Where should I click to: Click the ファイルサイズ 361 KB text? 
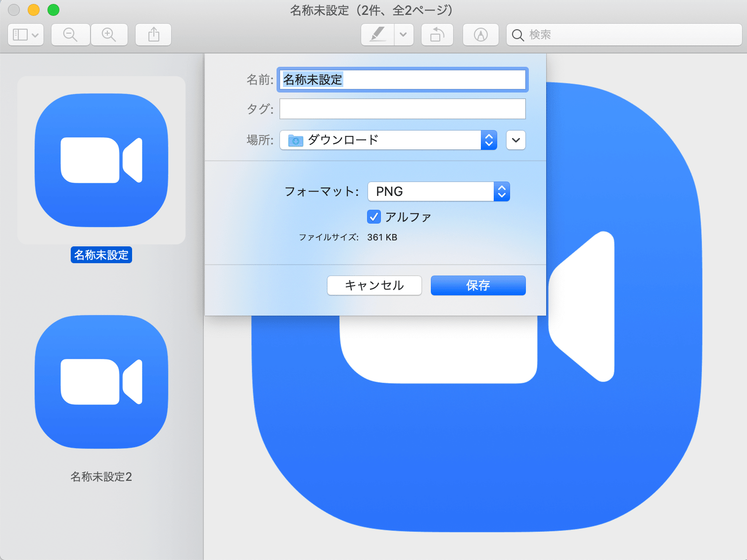click(348, 237)
